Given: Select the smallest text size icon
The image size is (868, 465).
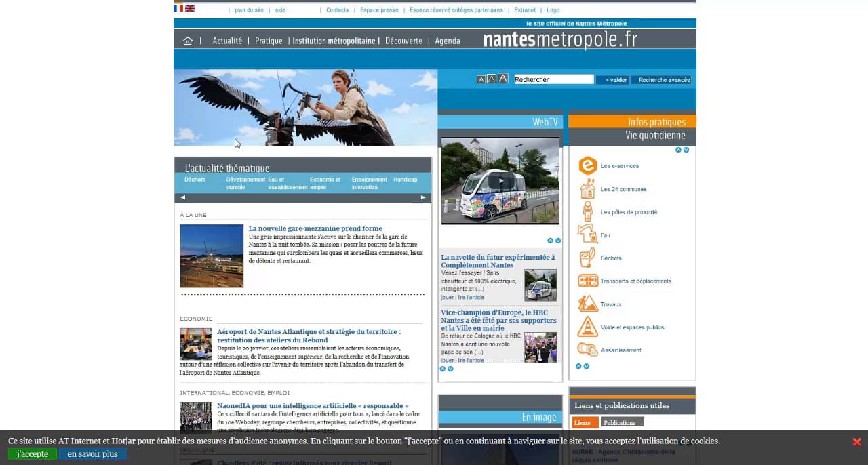Looking at the screenshot, I should point(481,79).
